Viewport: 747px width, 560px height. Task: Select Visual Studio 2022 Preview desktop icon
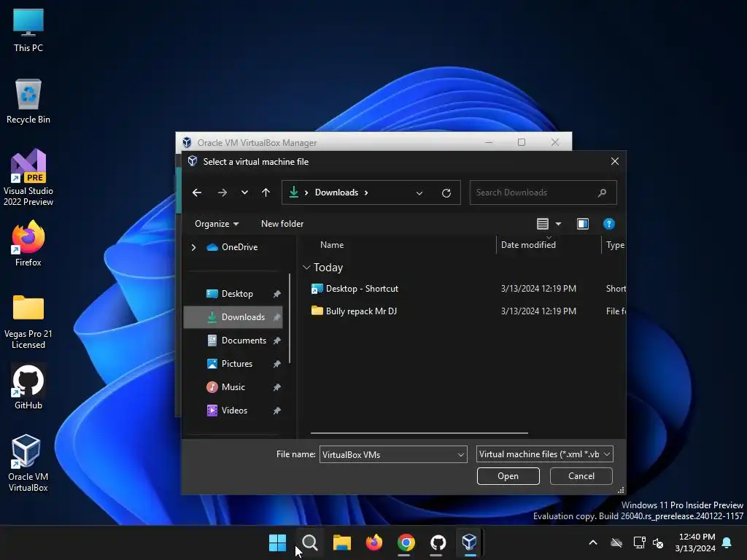[x=28, y=177]
